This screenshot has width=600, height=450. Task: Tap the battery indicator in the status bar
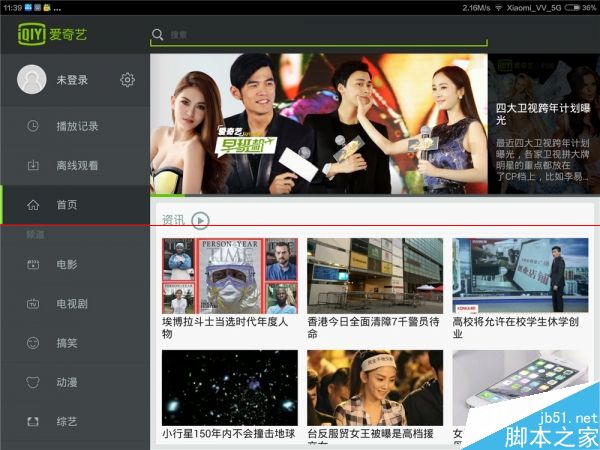(572, 8)
